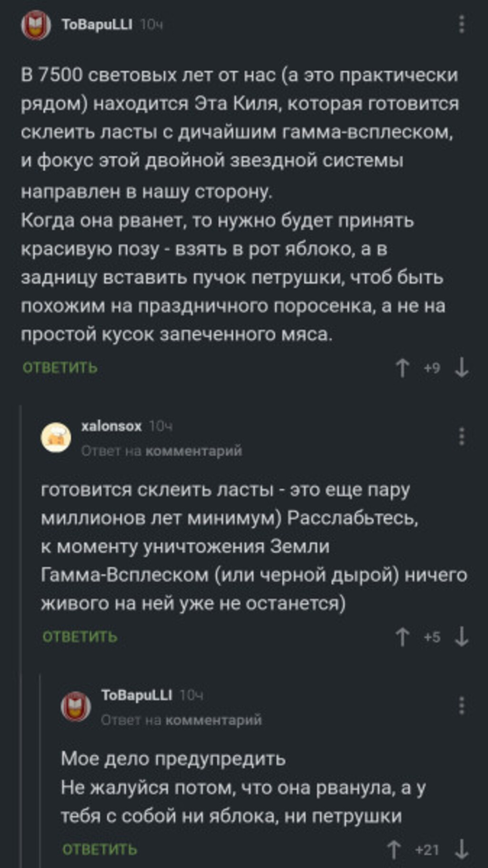488x868 pixels.
Task: Open three-dot menu of top comment
Action: click(x=461, y=24)
